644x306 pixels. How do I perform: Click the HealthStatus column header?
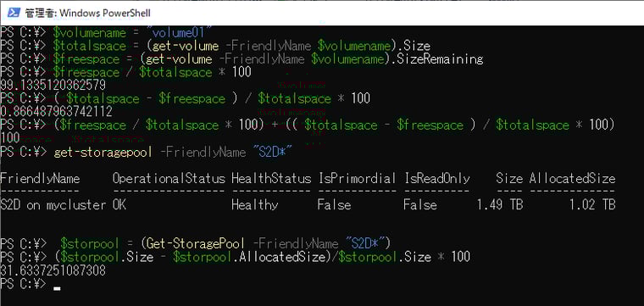(x=271, y=178)
